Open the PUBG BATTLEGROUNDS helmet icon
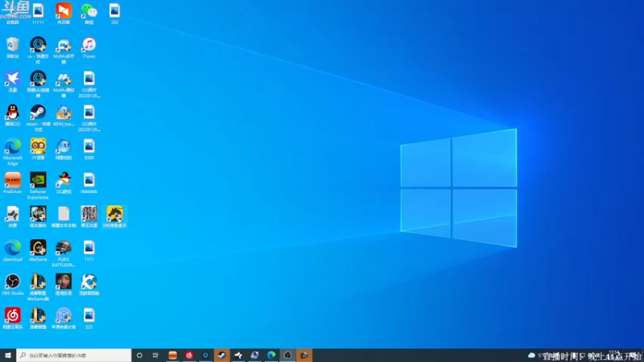The width and height of the screenshot is (644, 362). 64,248
